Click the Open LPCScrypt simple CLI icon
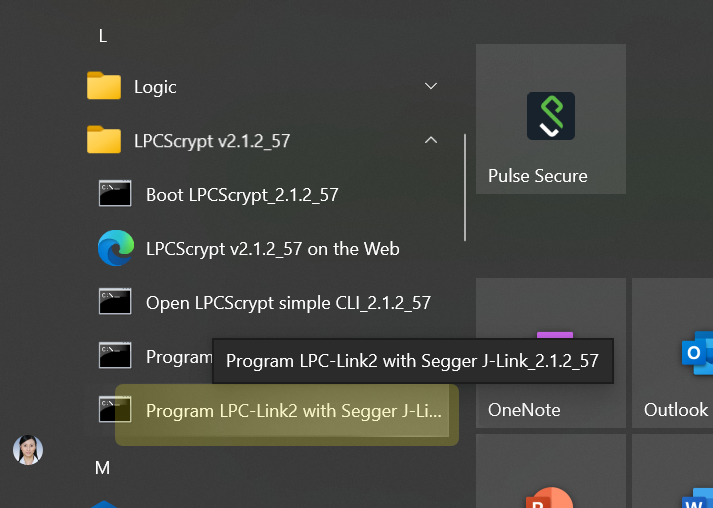This screenshot has height=508, width=713. click(x=115, y=302)
